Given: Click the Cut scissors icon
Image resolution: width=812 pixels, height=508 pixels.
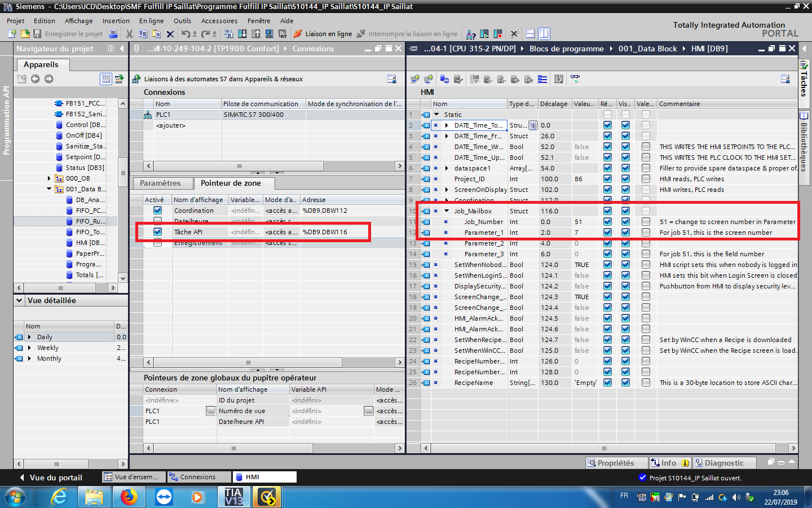Looking at the screenshot, I should (x=129, y=34).
